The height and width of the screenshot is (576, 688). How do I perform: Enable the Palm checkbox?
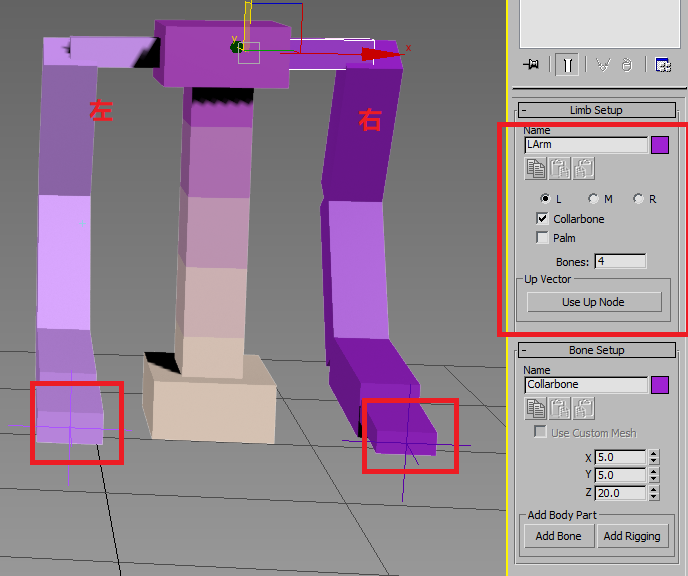pos(542,238)
